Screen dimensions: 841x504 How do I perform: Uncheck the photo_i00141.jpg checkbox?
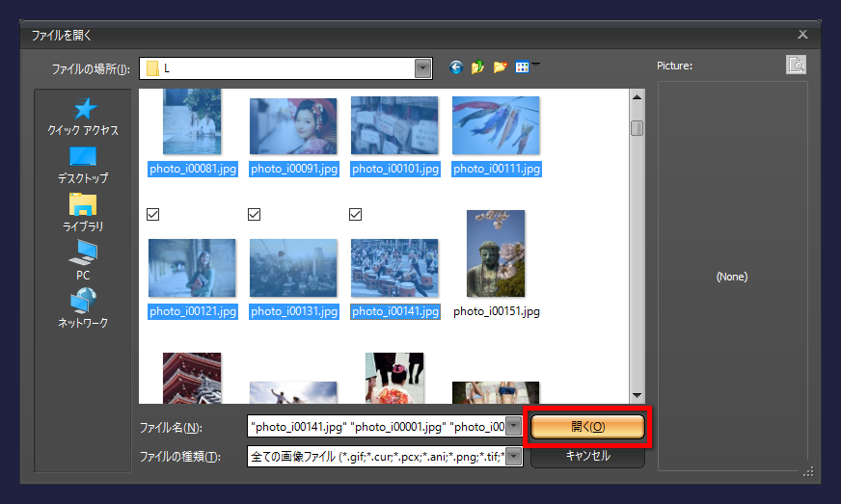(355, 215)
